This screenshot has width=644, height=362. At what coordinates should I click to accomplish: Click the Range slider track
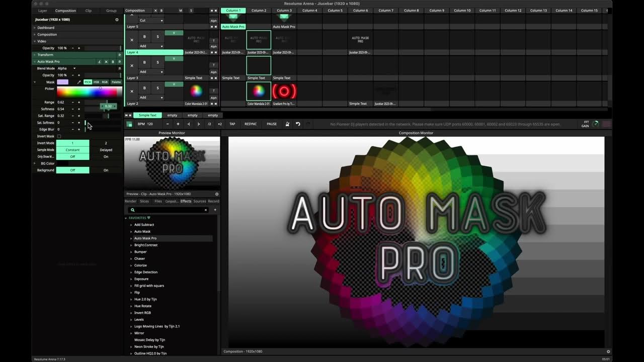(103, 102)
